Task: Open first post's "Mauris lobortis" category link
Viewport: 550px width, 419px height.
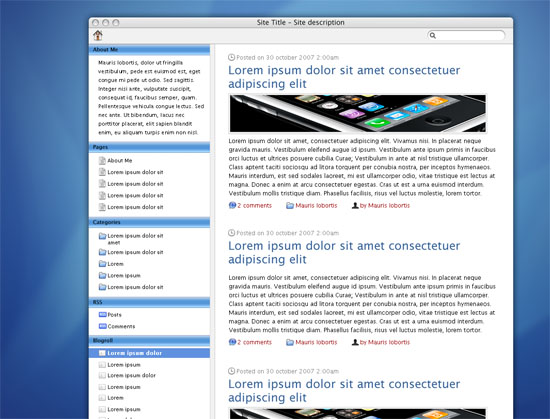Action: click(316, 205)
